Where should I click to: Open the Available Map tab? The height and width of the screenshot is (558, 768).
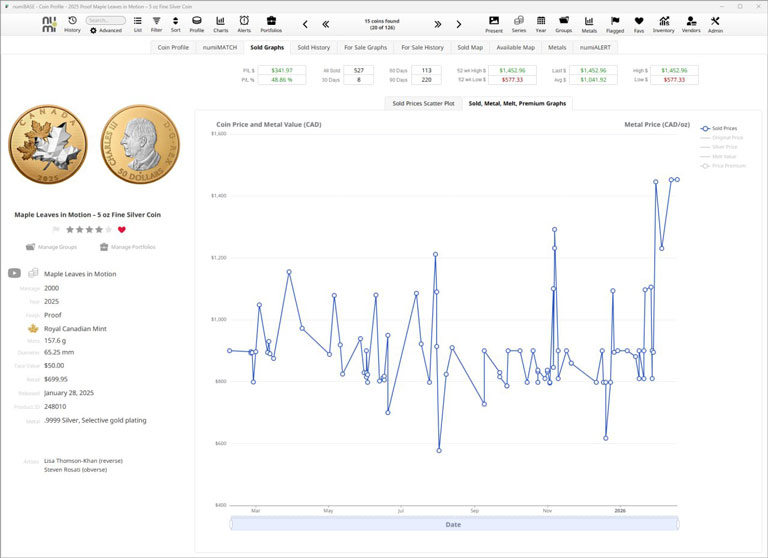pos(515,48)
